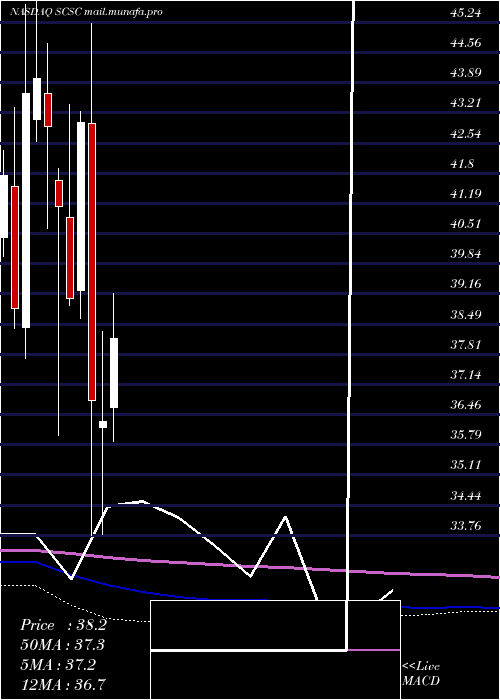Click the 43.21 price axis label

tap(466, 103)
